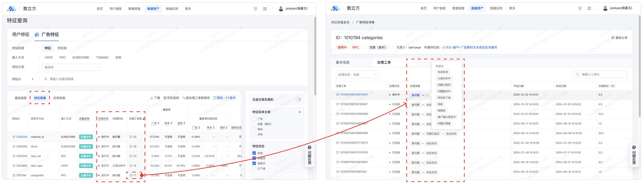
Task: Open the 治理状态：全部 dropdown
Action: (357, 75)
